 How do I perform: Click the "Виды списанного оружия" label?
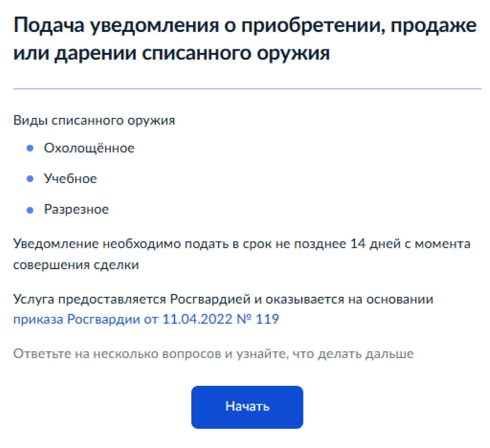click(94, 120)
